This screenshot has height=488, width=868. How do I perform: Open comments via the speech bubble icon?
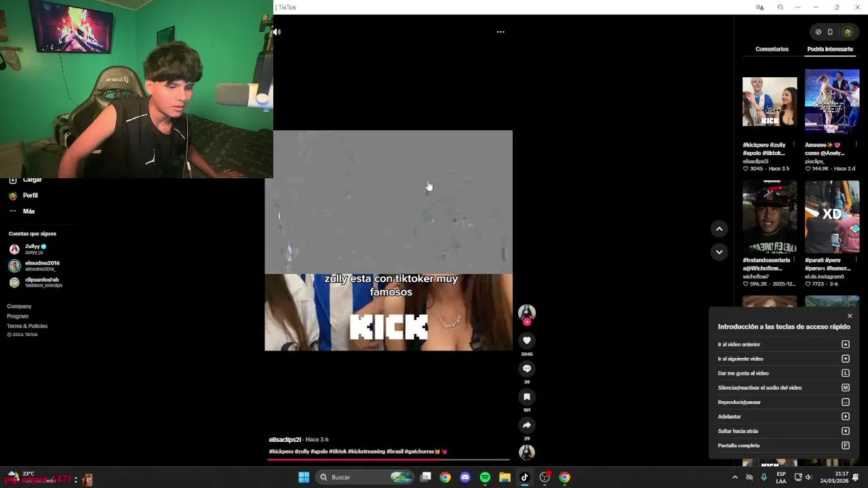coord(527,369)
